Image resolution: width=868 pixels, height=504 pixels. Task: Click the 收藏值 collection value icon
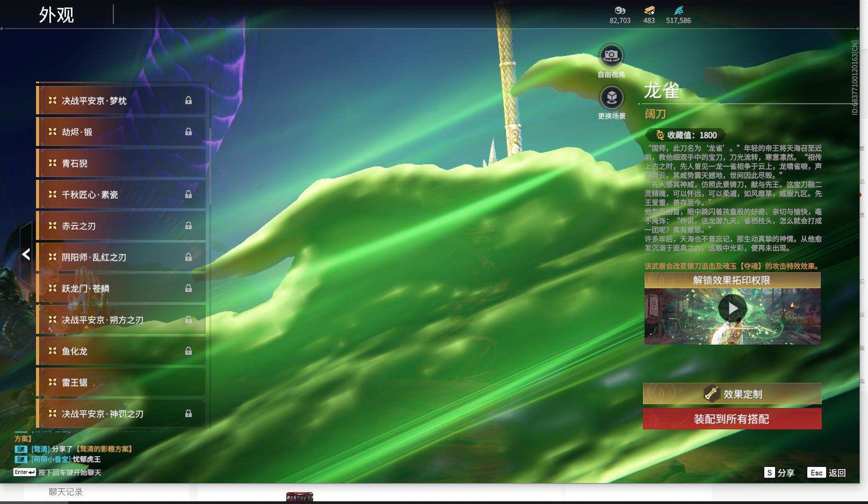660,135
